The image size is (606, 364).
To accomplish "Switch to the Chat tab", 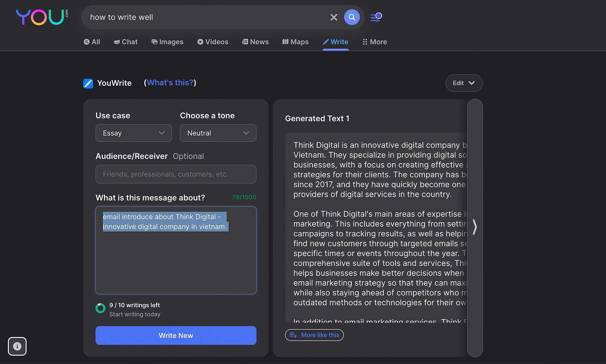I will pyautogui.click(x=126, y=42).
